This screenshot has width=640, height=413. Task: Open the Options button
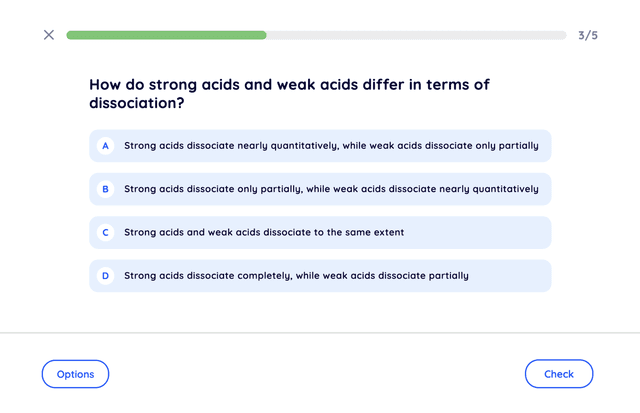[x=75, y=374]
